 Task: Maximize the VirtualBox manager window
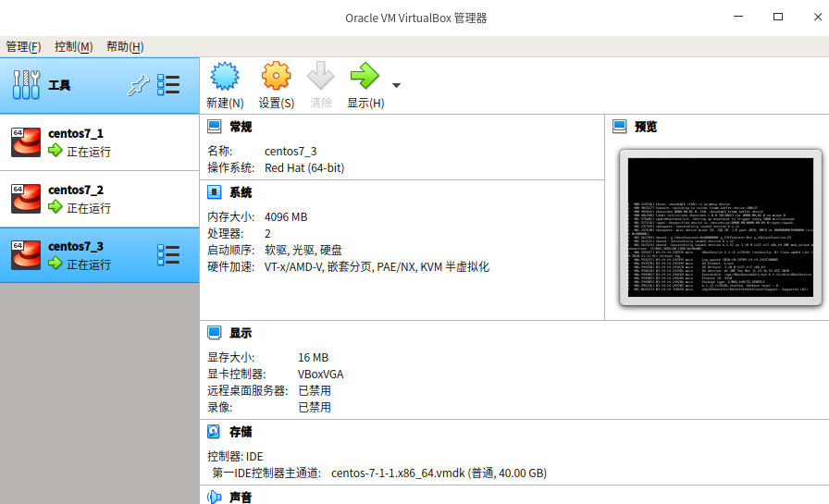pyautogui.click(x=778, y=17)
